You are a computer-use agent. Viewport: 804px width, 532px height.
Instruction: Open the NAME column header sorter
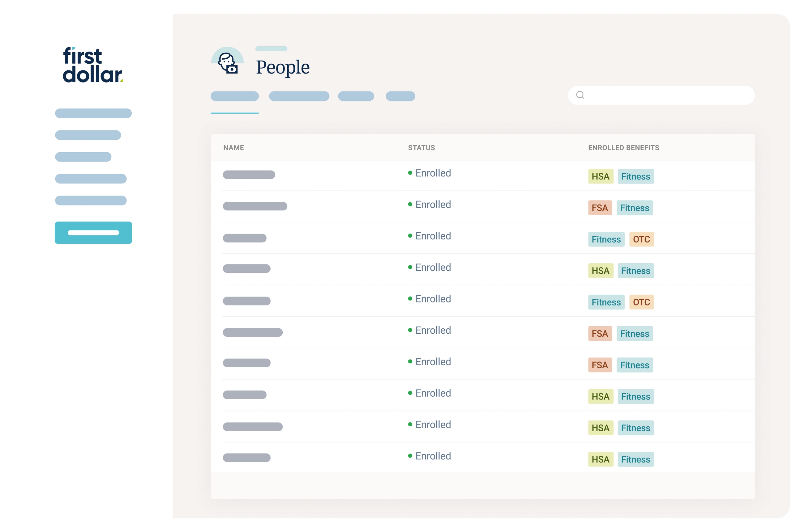pyautogui.click(x=233, y=148)
